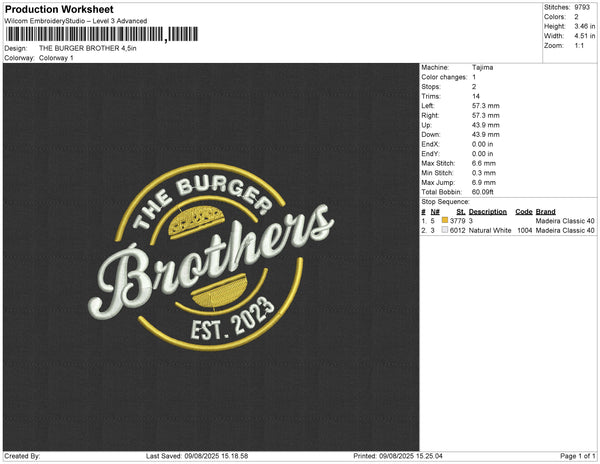Click the Stitches count 9793 value

[x=582, y=7]
